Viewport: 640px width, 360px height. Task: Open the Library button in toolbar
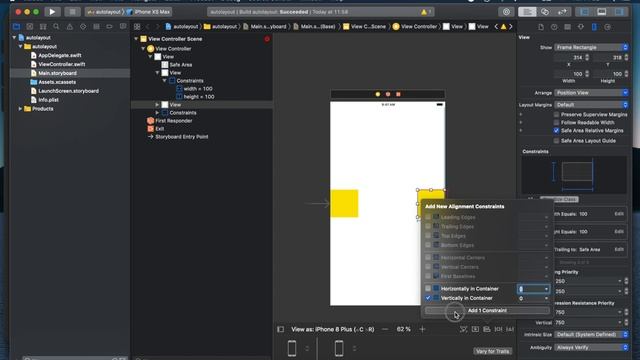pos(507,12)
